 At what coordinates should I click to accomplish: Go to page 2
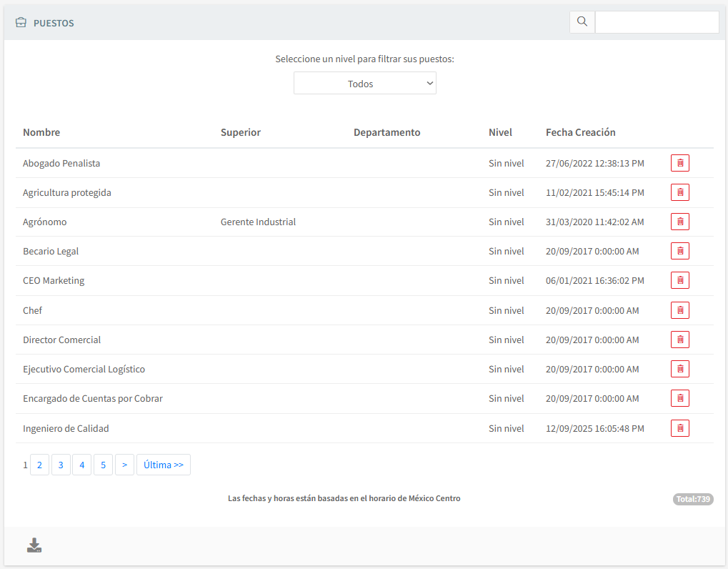point(39,465)
